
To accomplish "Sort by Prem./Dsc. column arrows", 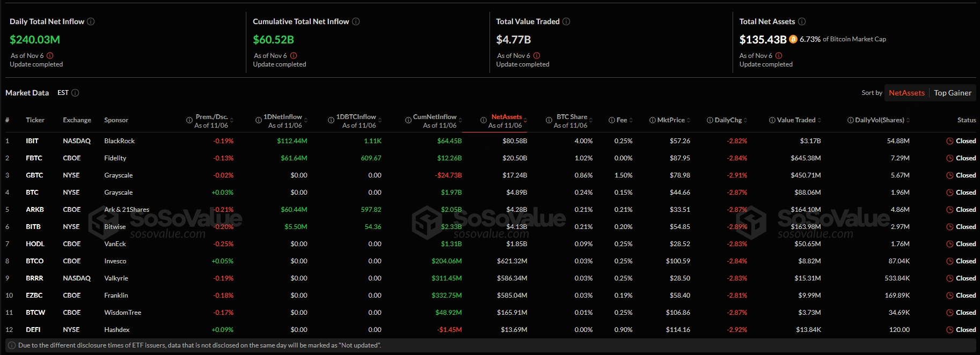I will (x=232, y=120).
